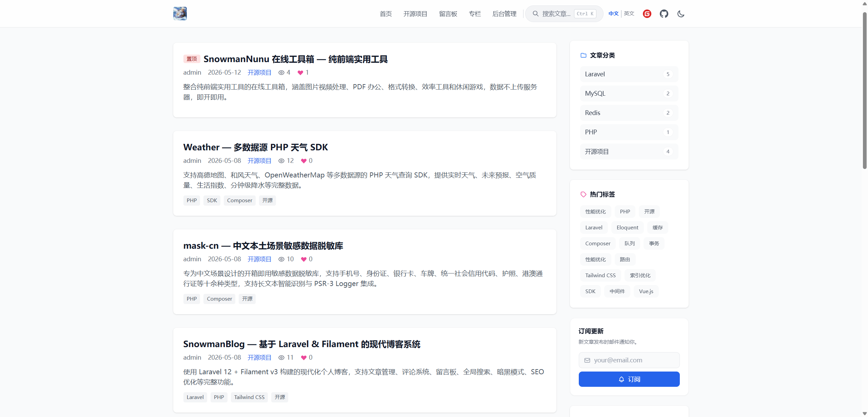The height and width of the screenshot is (417, 868).
Task: Click heart like icon on SnowmanBlog post
Action: tap(303, 358)
